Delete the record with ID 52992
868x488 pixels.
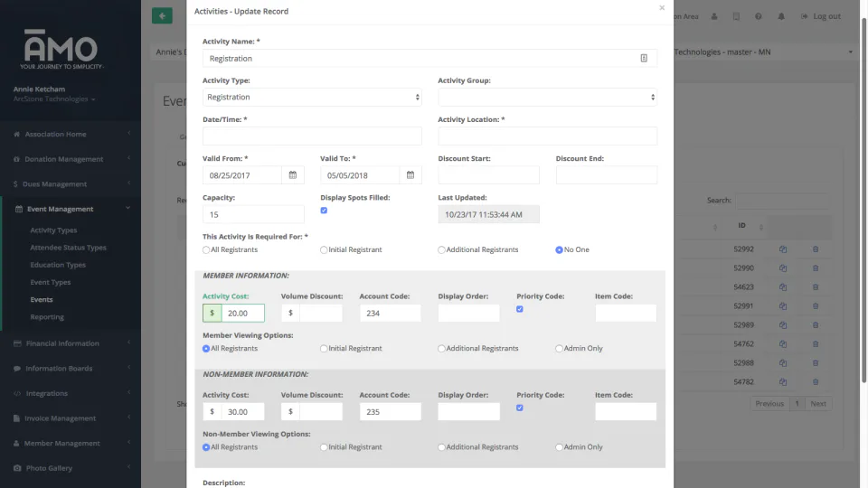click(x=816, y=249)
